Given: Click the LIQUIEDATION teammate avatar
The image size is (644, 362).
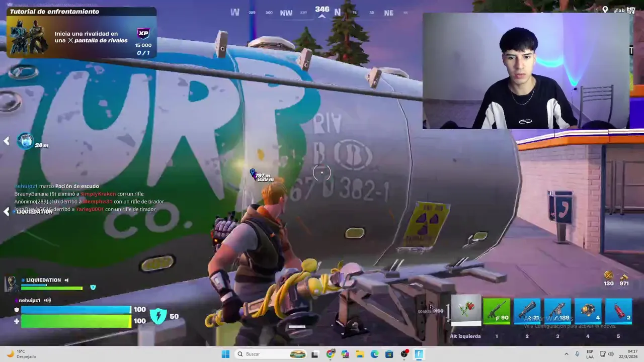Looking at the screenshot, I should click(12, 284).
